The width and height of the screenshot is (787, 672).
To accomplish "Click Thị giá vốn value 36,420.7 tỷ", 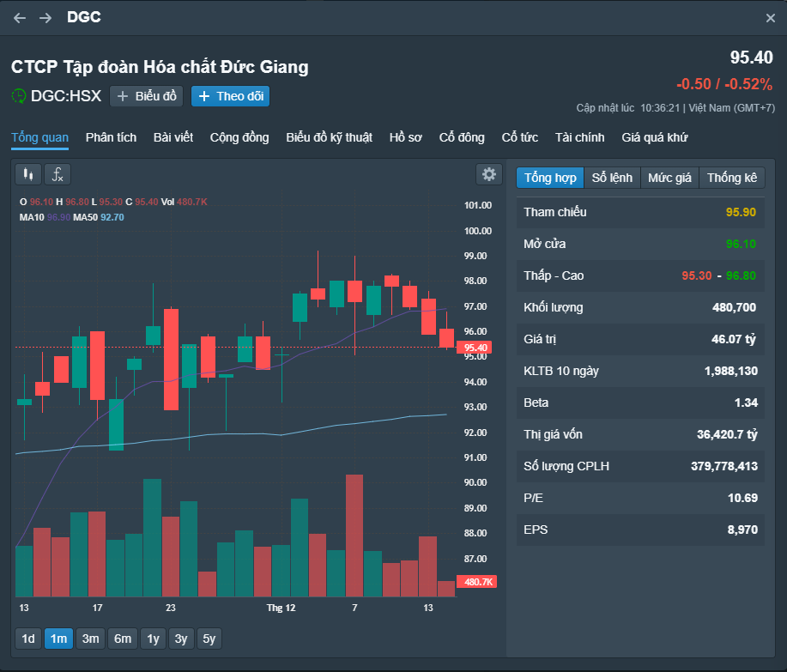I will tap(727, 434).
